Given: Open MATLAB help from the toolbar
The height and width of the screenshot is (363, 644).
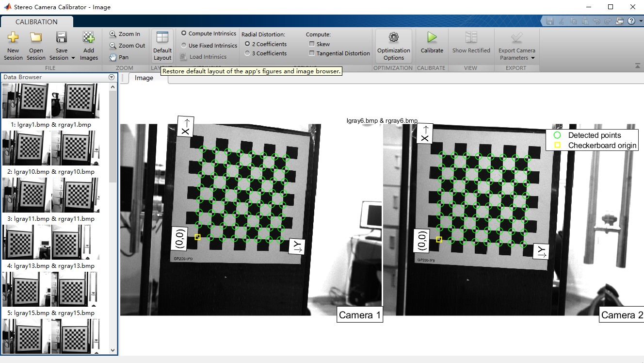Looking at the screenshot, I should 631,21.
